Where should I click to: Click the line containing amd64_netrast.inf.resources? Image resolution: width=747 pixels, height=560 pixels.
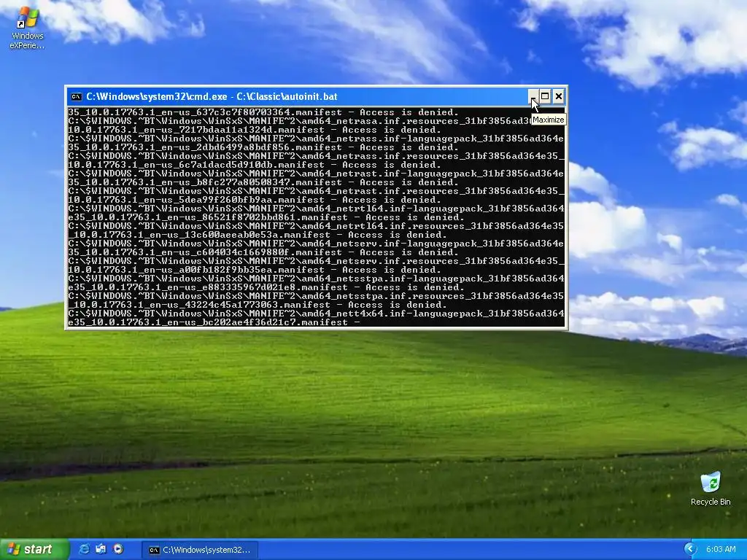tap(316, 191)
